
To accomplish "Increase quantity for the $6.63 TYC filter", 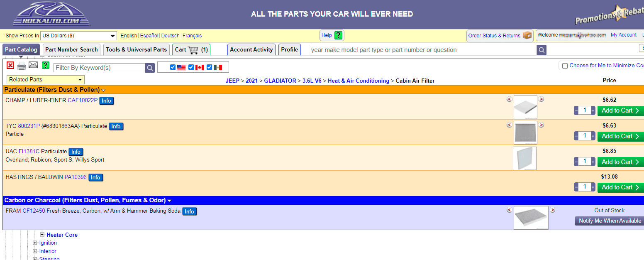I will (x=593, y=136).
